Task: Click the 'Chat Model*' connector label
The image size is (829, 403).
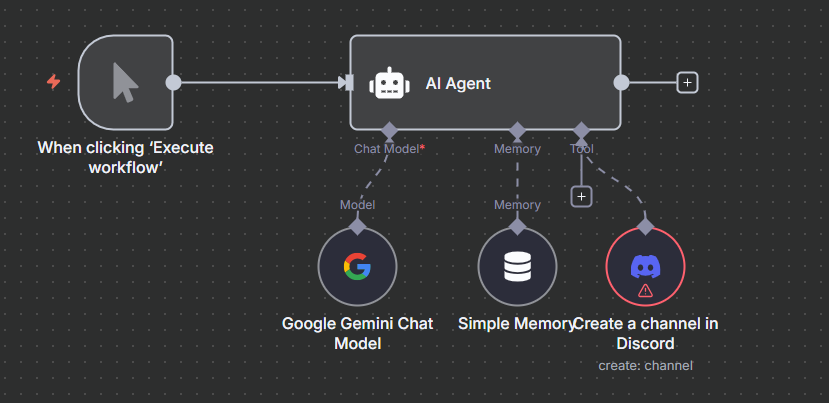Action: [x=390, y=149]
